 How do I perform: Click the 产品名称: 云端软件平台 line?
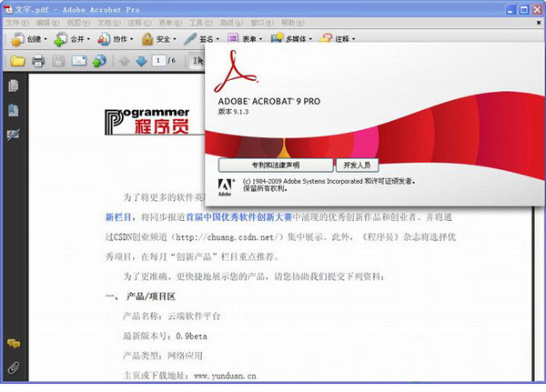(x=172, y=317)
